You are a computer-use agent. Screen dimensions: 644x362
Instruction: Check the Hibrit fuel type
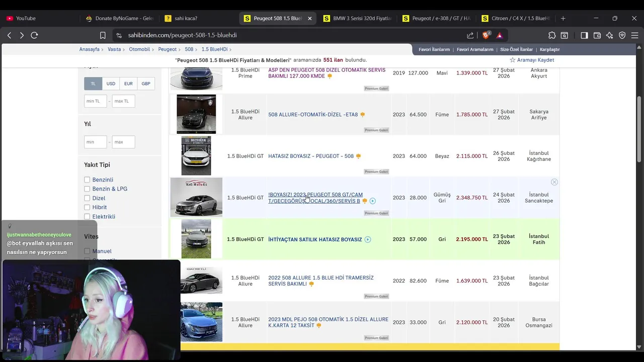(x=87, y=207)
